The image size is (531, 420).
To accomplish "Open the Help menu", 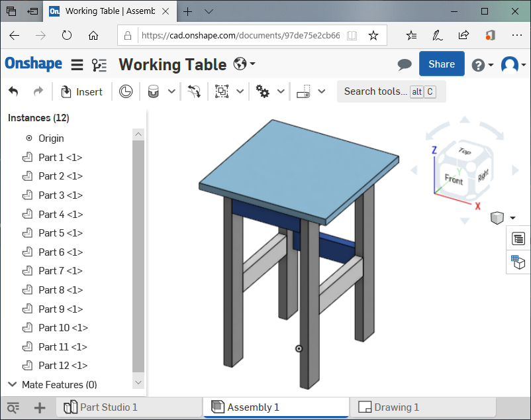I will point(482,65).
